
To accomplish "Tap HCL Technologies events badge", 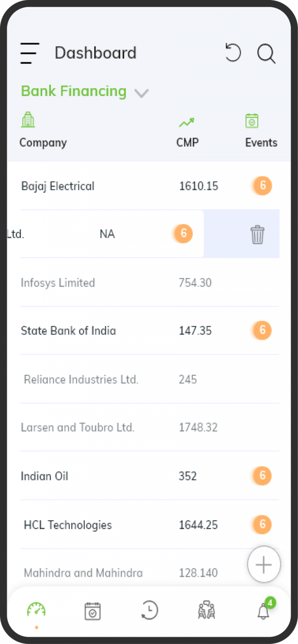I will click(x=262, y=525).
